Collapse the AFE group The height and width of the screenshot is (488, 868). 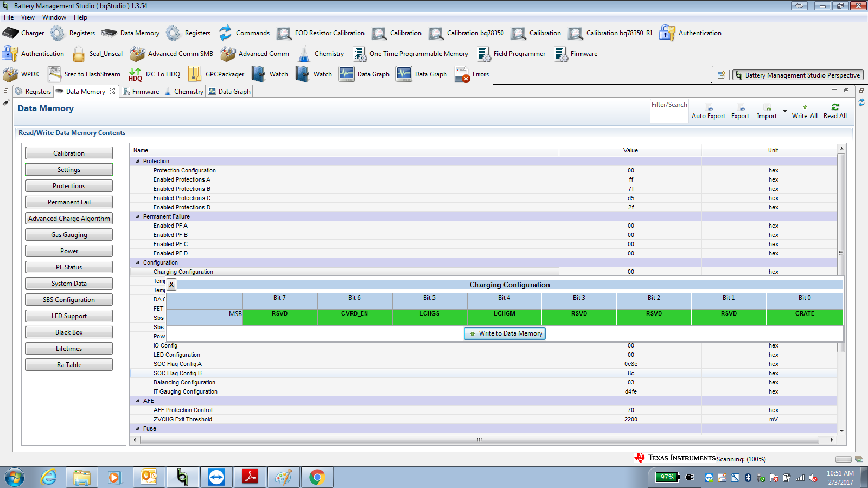pos(137,401)
